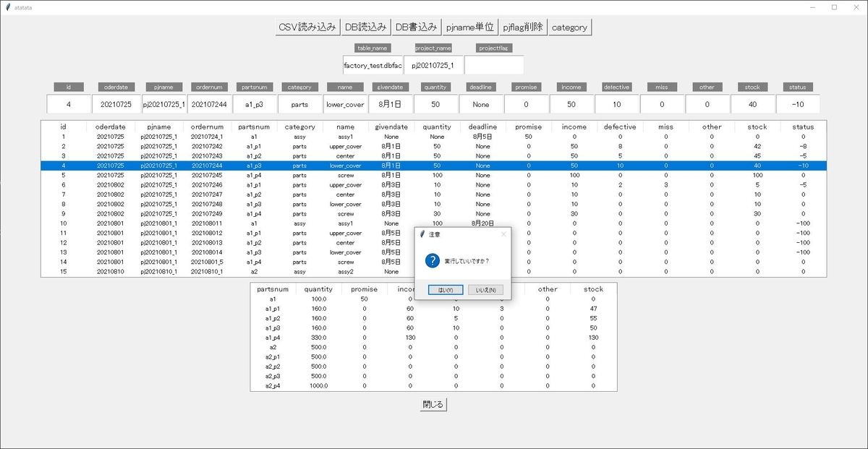This screenshot has width=868, height=449.
Task: Focus the empty projectflag input field
Action: tap(494, 65)
